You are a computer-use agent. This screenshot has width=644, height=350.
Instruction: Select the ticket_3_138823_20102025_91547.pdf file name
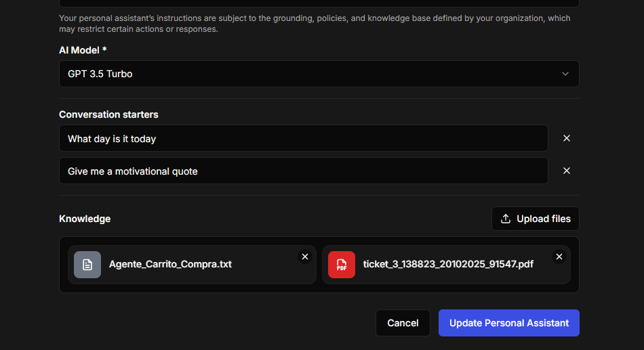click(x=448, y=264)
